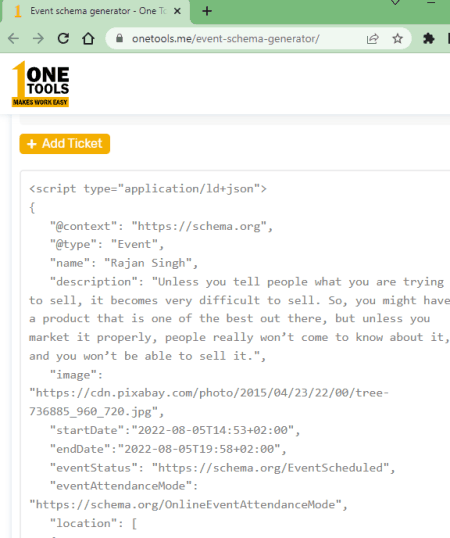Reload the current page

point(63,38)
